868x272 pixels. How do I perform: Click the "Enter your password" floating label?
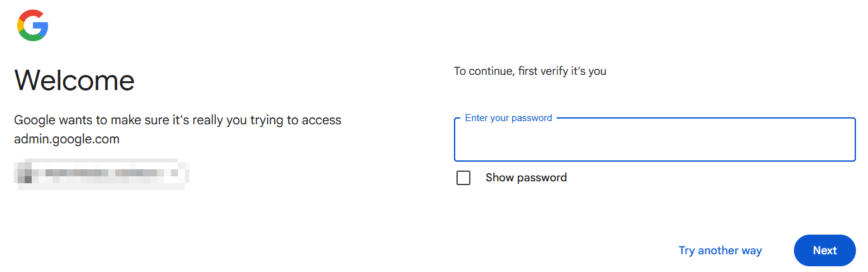508,118
